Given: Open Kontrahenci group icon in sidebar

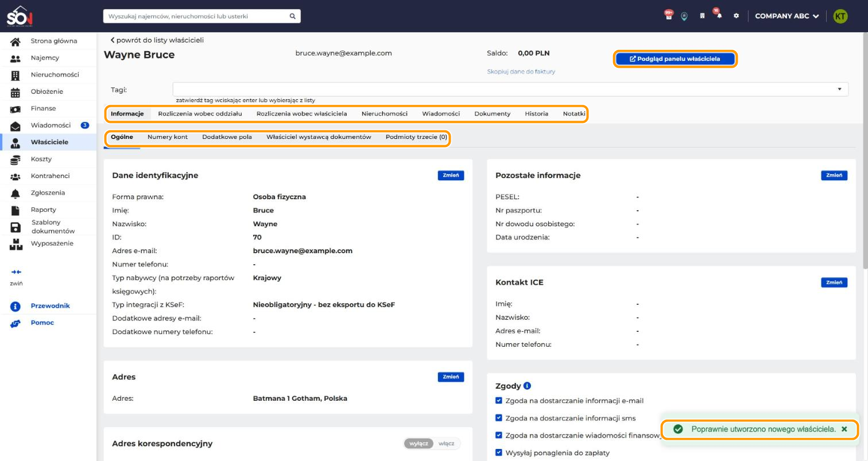Looking at the screenshot, I should [x=16, y=176].
